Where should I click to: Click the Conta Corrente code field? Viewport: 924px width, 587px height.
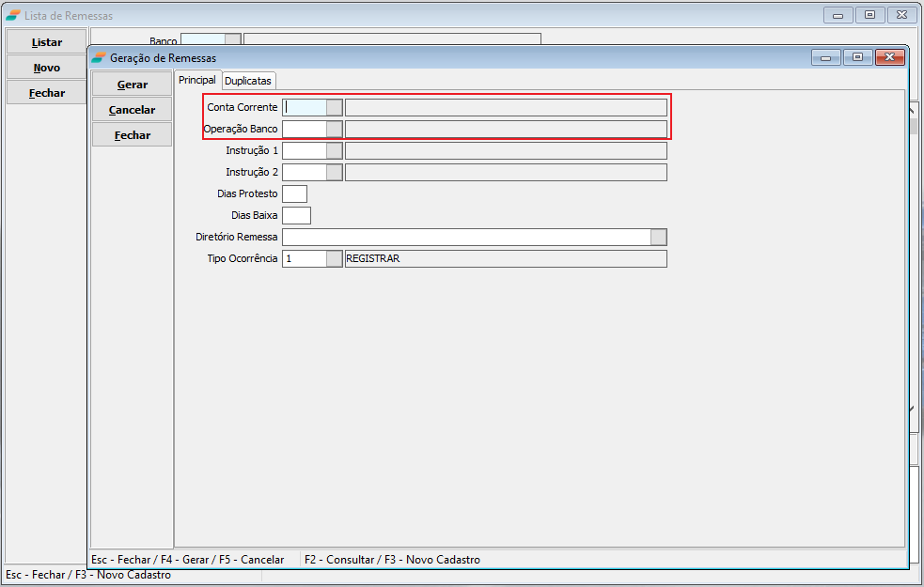pos(305,107)
